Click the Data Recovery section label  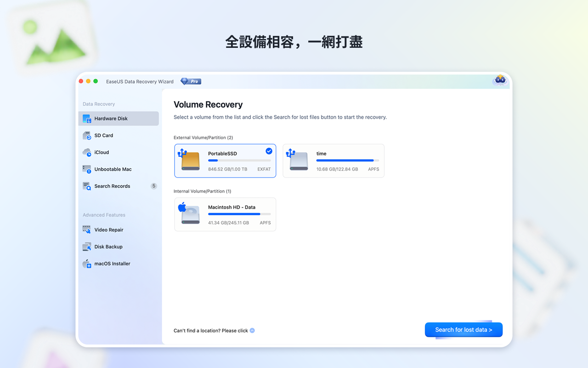click(x=99, y=104)
